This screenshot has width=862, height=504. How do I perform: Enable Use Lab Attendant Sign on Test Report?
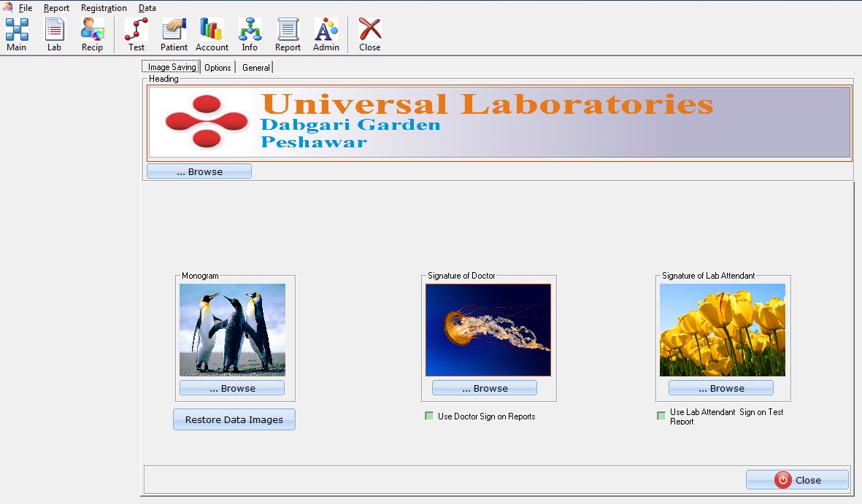pos(661,416)
